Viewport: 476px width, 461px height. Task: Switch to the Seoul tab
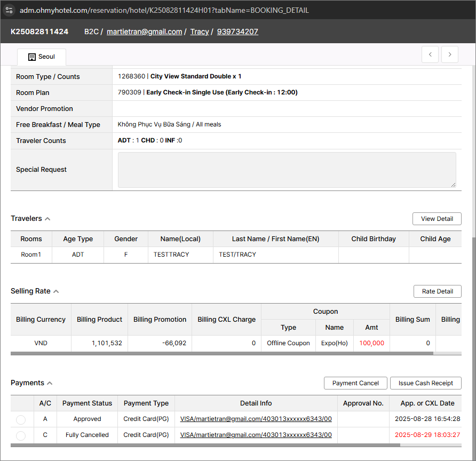click(42, 57)
